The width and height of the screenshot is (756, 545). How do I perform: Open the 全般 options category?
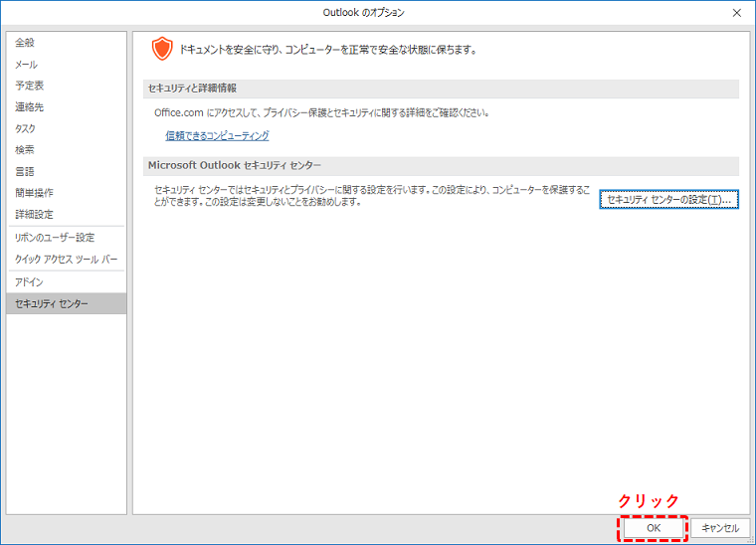click(66, 43)
